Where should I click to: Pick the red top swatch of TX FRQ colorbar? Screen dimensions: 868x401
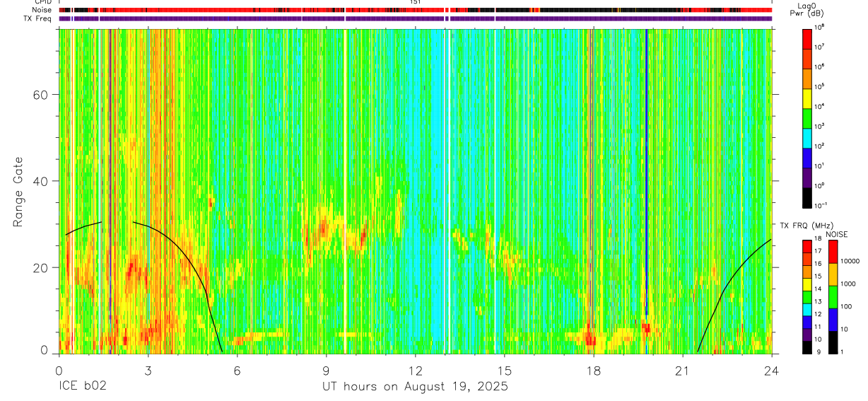tap(807, 246)
